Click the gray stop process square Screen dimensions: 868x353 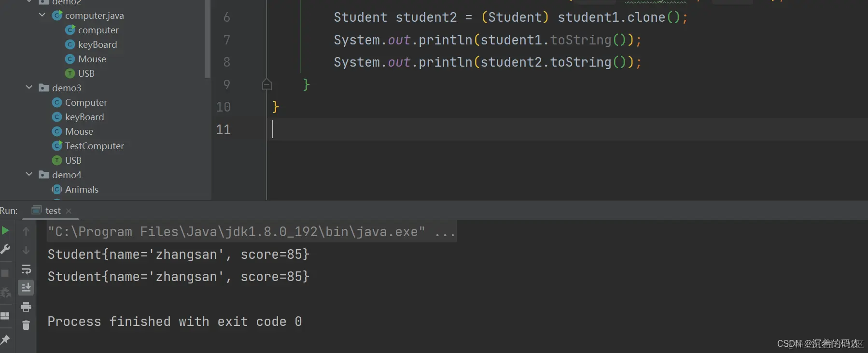(x=5, y=273)
